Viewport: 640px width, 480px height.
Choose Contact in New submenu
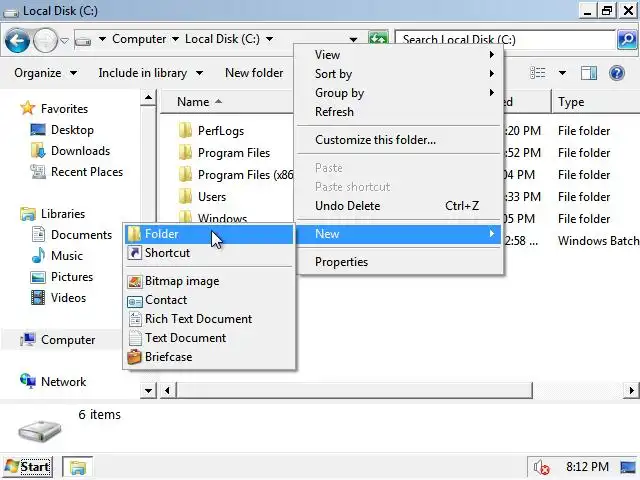tap(209, 300)
